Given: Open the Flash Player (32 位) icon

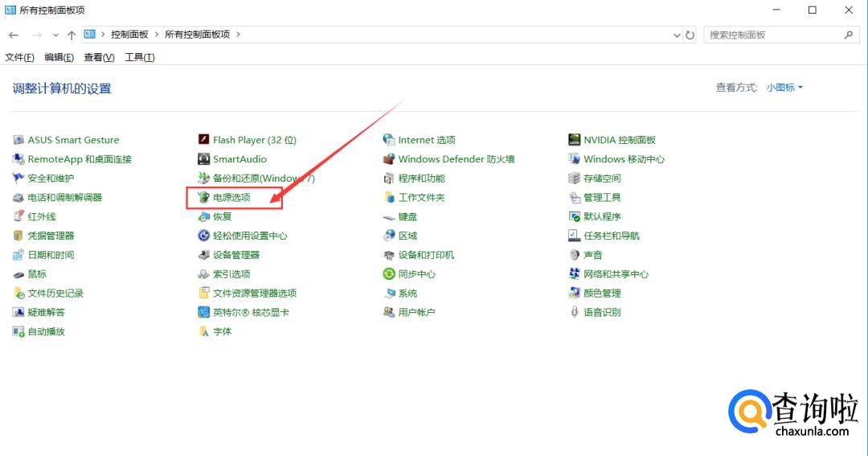Looking at the screenshot, I should tap(203, 140).
